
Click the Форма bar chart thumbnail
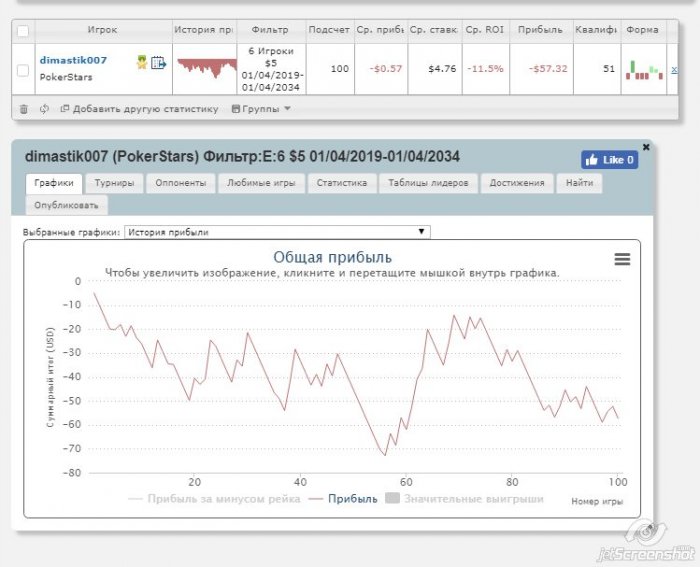point(644,70)
